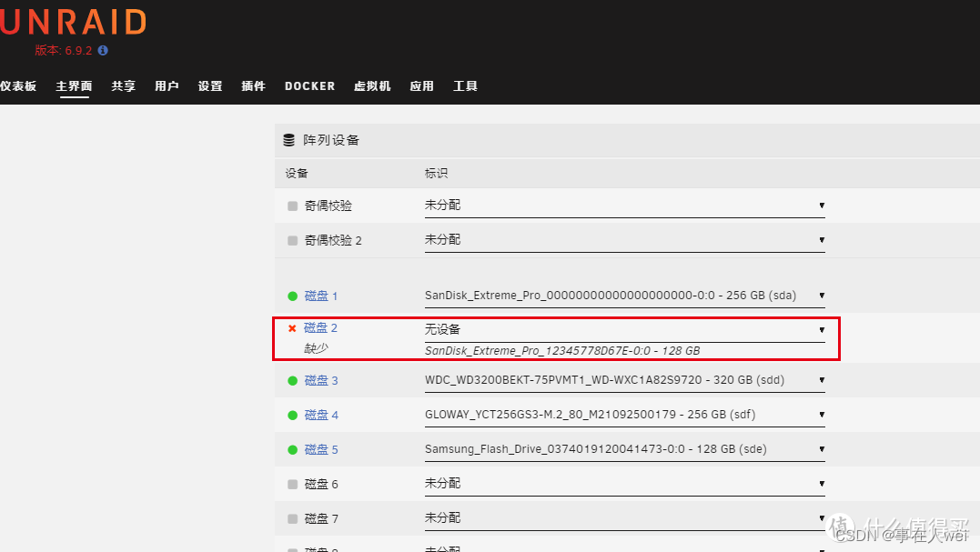This screenshot has height=552, width=980.
Task: Open 奇偶校验 device dropdown
Action: pos(625,206)
